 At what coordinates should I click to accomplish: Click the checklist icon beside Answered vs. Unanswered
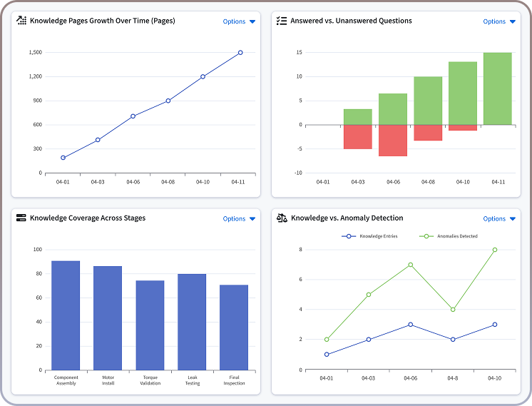282,21
